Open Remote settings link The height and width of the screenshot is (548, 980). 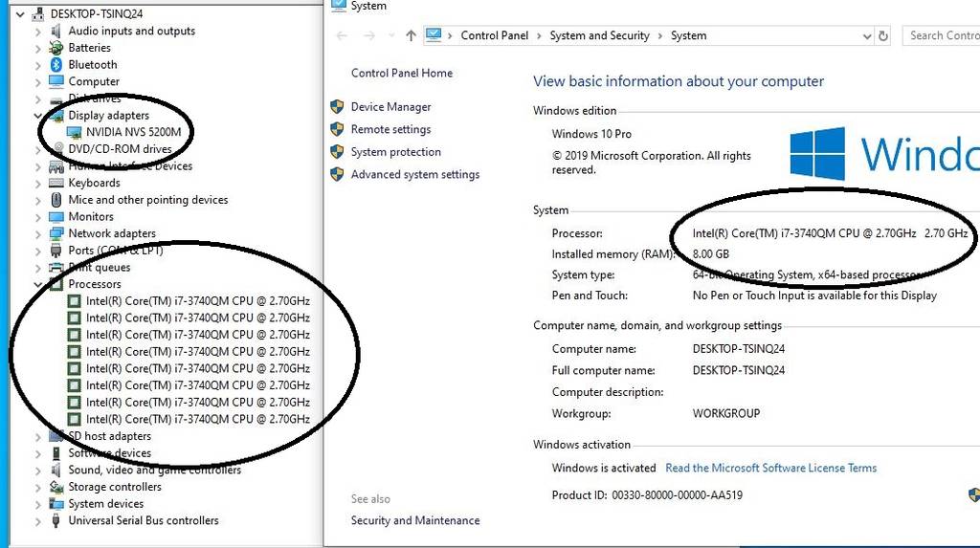click(390, 129)
